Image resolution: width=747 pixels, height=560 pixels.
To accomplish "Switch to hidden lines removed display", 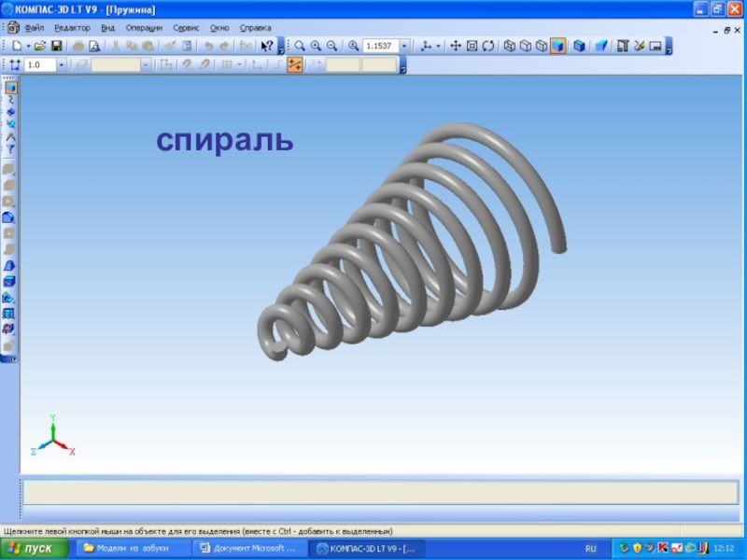I will [x=526, y=46].
